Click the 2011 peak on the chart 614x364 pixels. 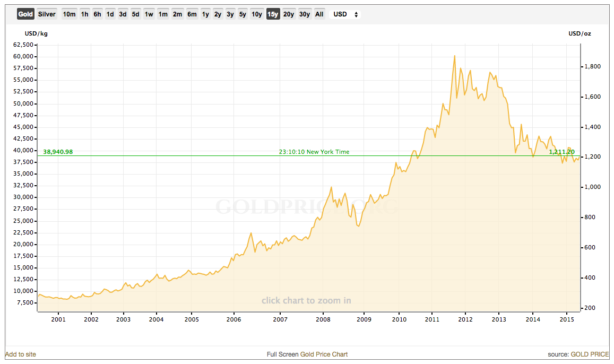[x=455, y=56]
